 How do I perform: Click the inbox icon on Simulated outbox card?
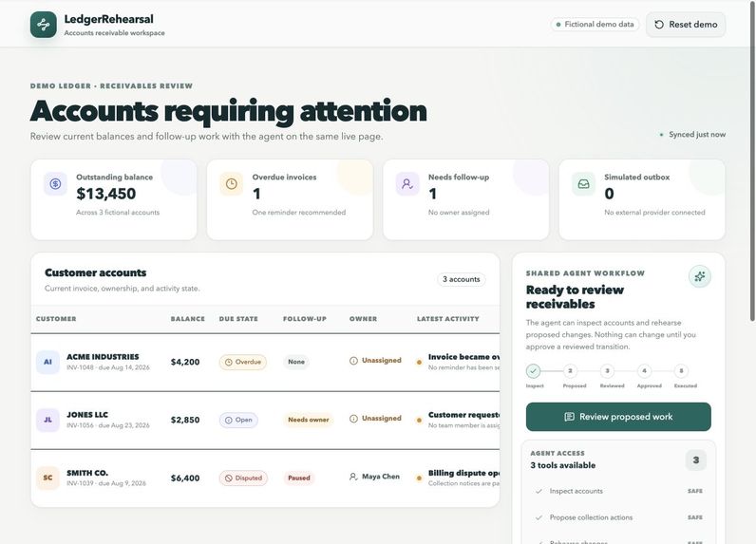[x=583, y=183]
